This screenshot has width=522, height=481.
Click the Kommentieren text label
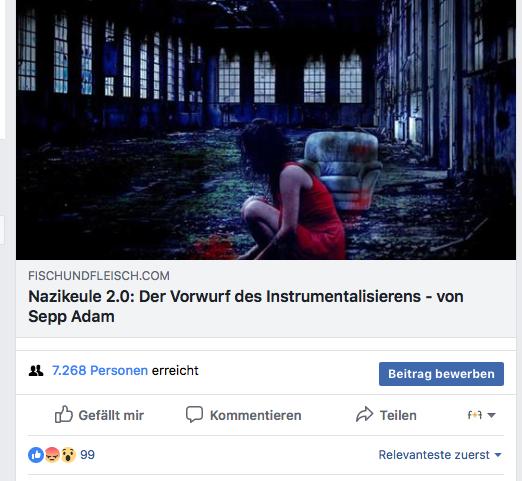click(256, 415)
